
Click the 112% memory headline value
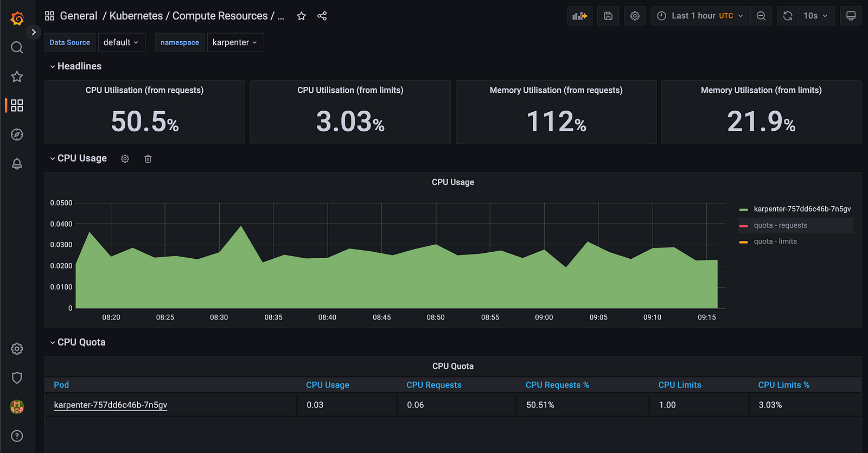coord(556,122)
